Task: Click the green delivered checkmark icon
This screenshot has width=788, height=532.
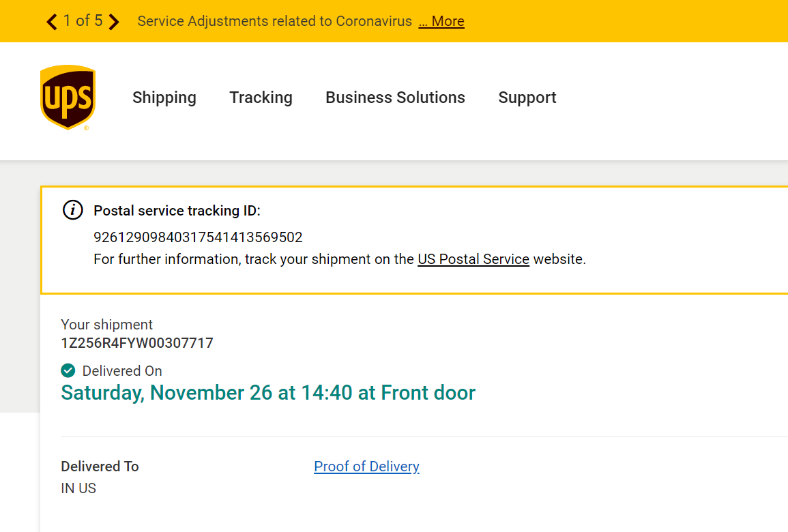Action: (x=68, y=370)
